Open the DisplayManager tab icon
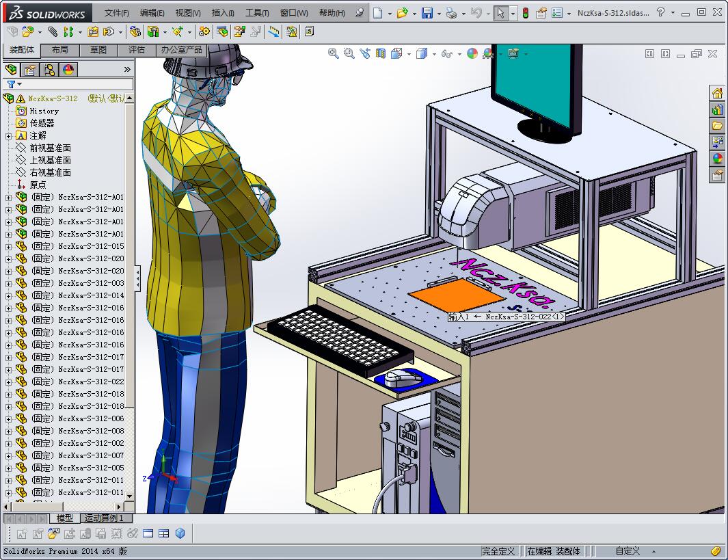728x560 pixels. pyautogui.click(x=68, y=70)
